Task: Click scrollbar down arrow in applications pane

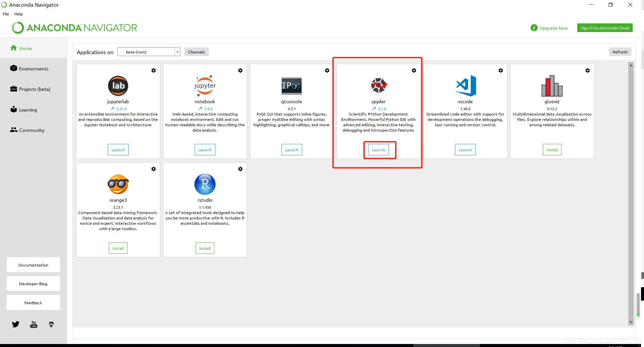Action: tap(631, 322)
